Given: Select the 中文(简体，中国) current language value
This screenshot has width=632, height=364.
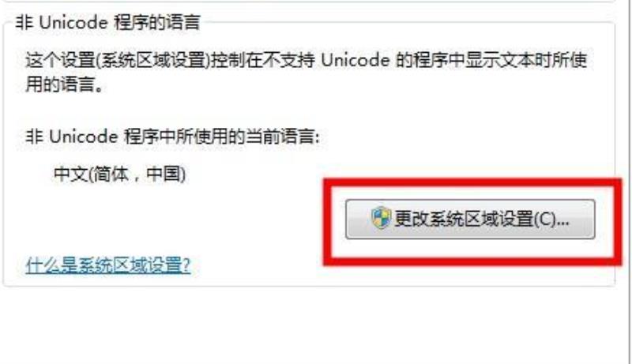Looking at the screenshot, I should [120, 174].
